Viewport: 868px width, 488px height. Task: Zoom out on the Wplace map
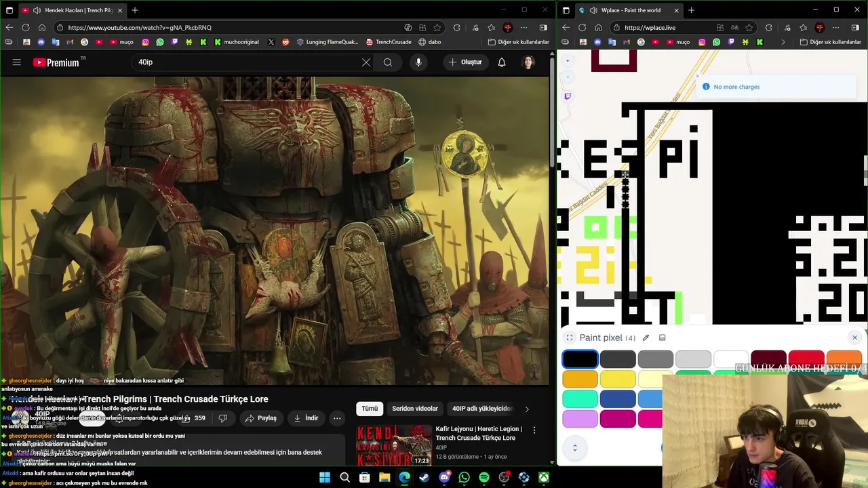tap(568, 77)
